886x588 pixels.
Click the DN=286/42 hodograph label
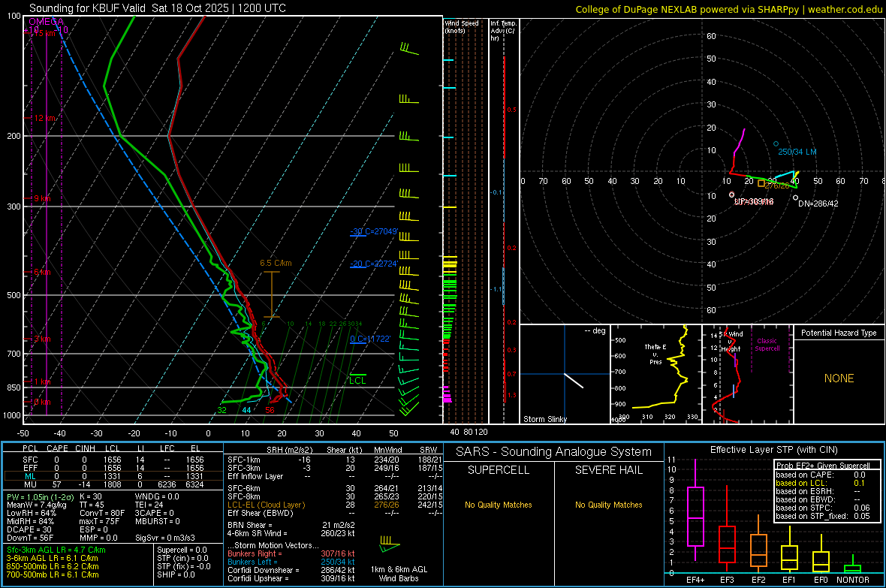818,204
